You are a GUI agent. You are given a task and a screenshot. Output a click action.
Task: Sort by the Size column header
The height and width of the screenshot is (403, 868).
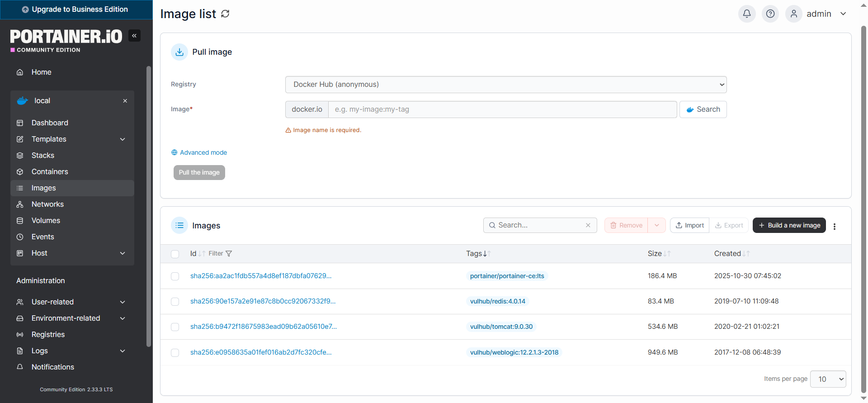pyautogui.click(x=659, y=254)
